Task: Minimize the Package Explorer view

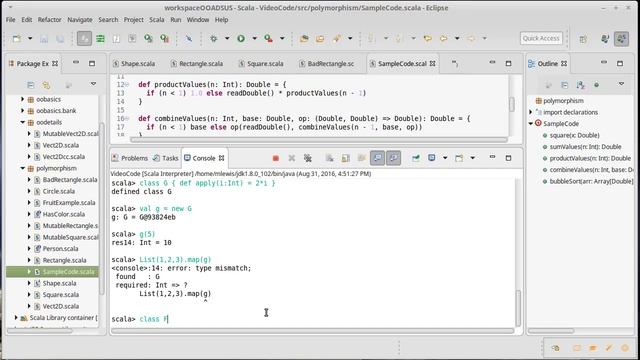Action: 76,63
